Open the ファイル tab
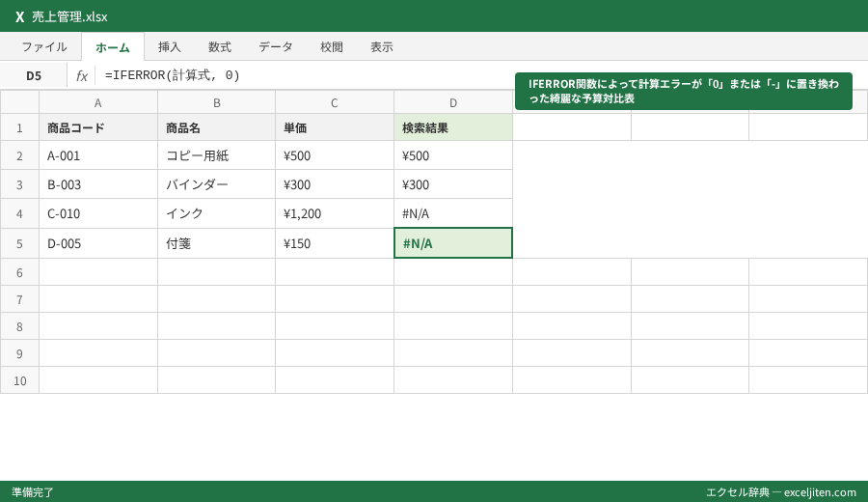The width and height of the screenshot is (868, 502). pyautogui.click(x=44, y=47)
